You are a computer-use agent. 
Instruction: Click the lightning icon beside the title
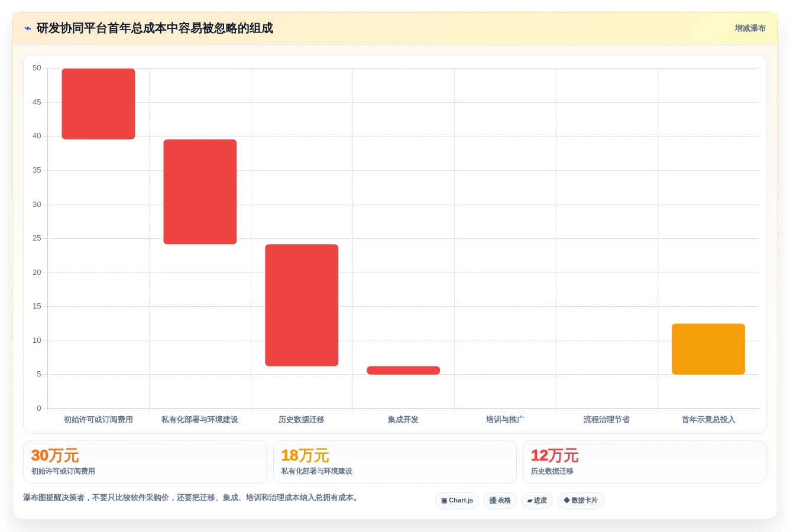coord(27,28)
